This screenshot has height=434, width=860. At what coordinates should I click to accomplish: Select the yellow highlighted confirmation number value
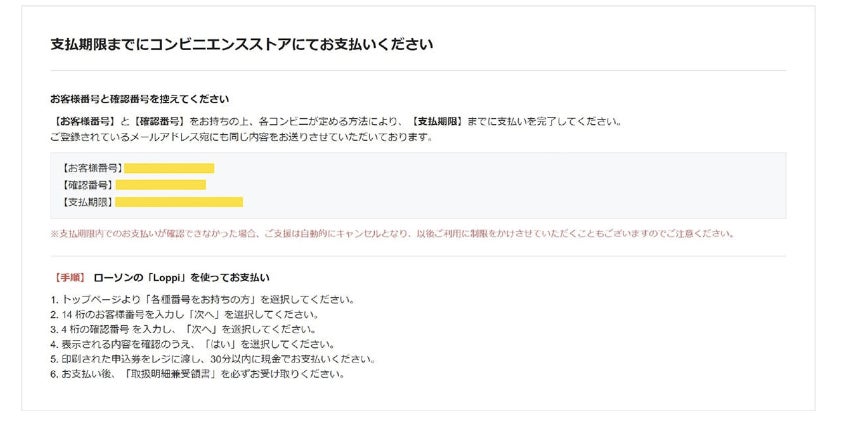tap(161, 185)
